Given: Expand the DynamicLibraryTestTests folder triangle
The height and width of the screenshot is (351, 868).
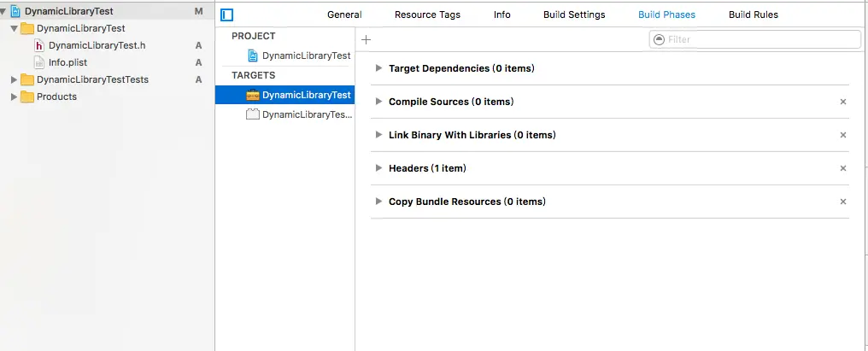Looking at the screenshot, I should pos(15,79).
